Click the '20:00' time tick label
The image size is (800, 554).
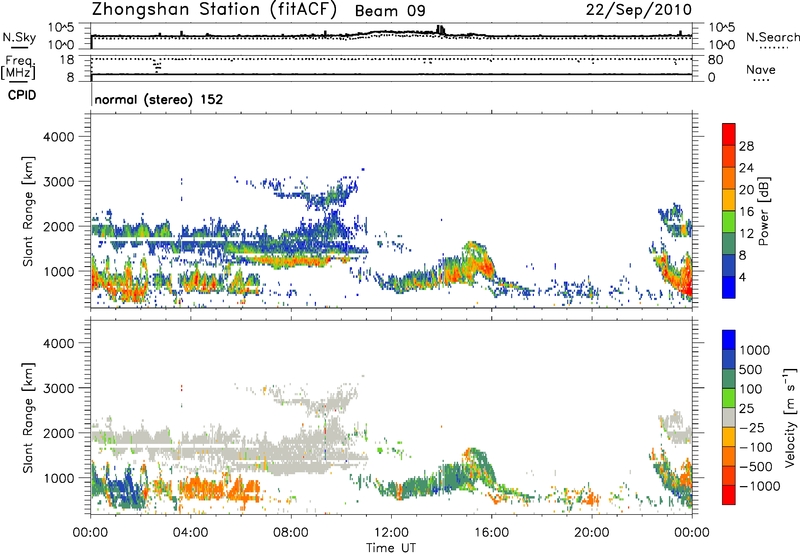coord(592,533)
